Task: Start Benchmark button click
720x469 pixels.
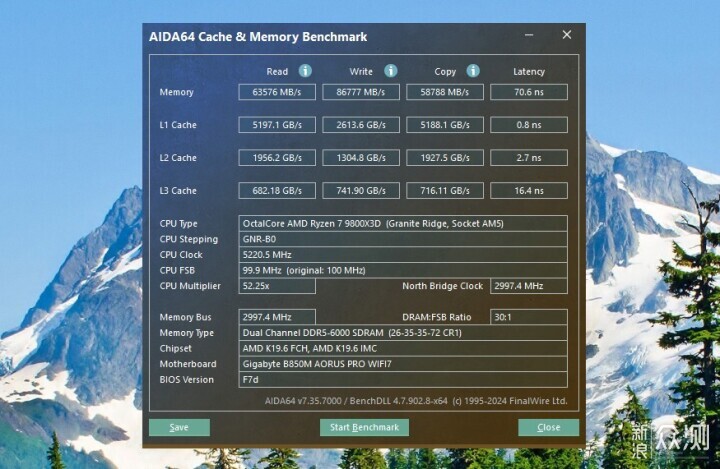Action: pyautogui.click(x=364, y=427)
